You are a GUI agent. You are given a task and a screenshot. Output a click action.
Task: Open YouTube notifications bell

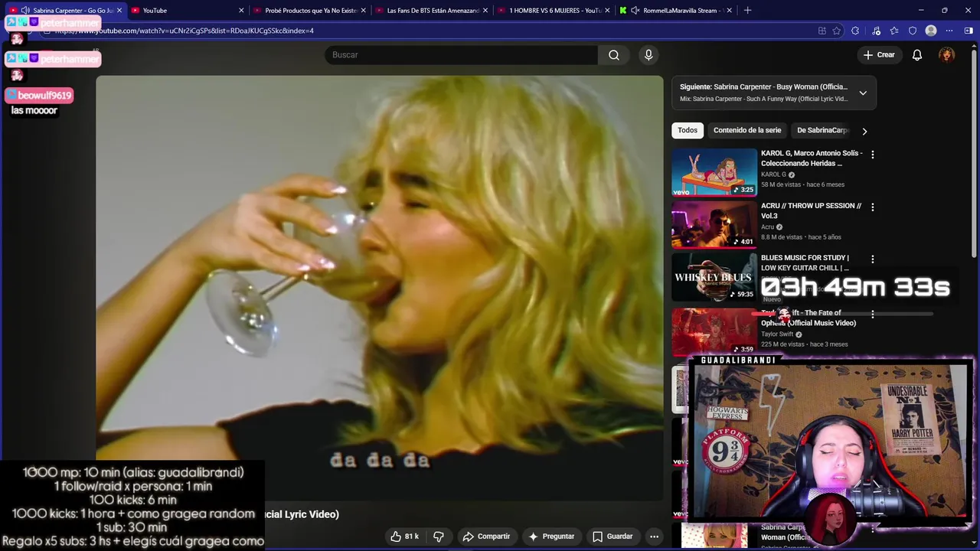tap(917, 55)
